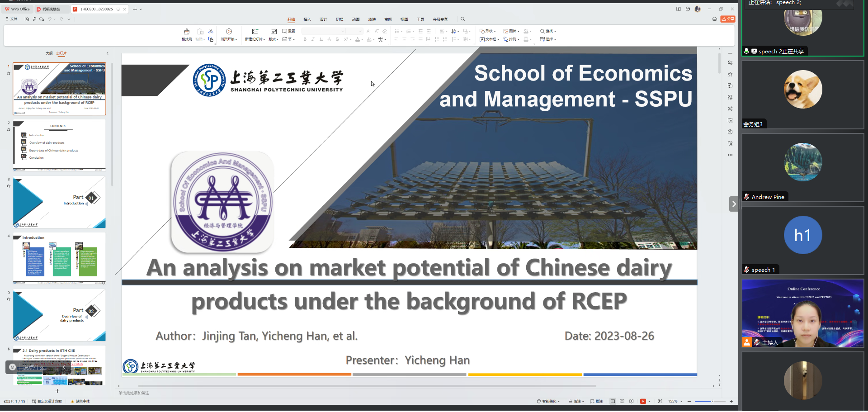Click the Redo arrow icon
The image size is (868, 412).
pyautogui.click(x=61, y=19)
